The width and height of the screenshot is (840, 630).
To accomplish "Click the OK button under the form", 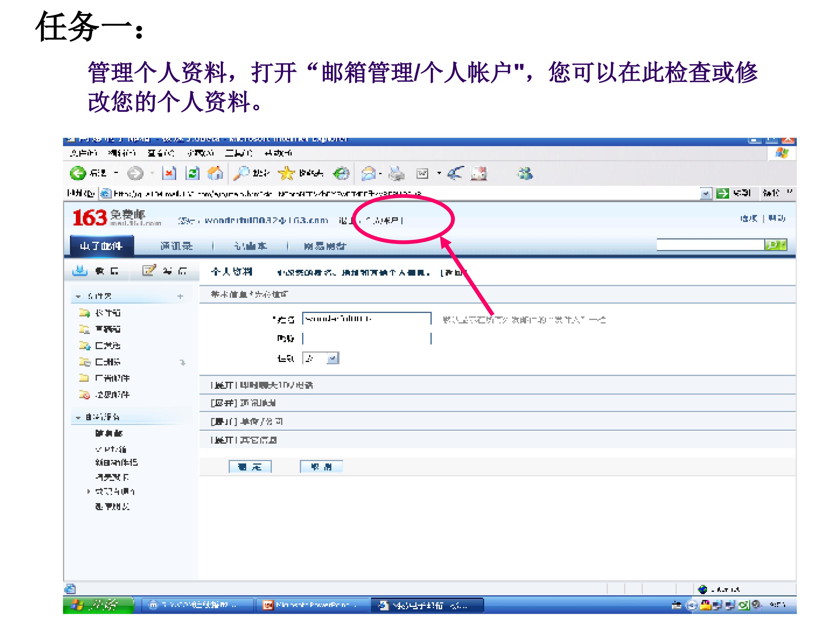I will click(250, 467).
